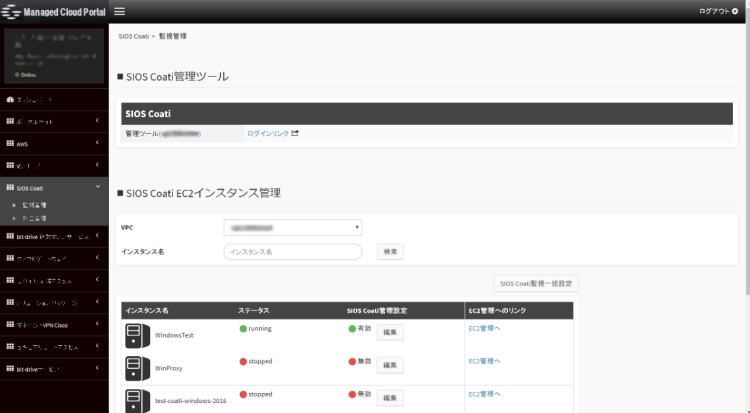Click the running status text
The height and width of the screenshot is (413, 750).
260,329
